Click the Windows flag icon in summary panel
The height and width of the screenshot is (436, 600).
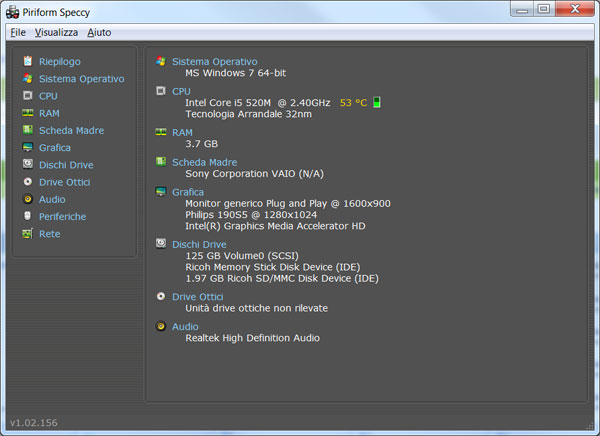[161, 61]
